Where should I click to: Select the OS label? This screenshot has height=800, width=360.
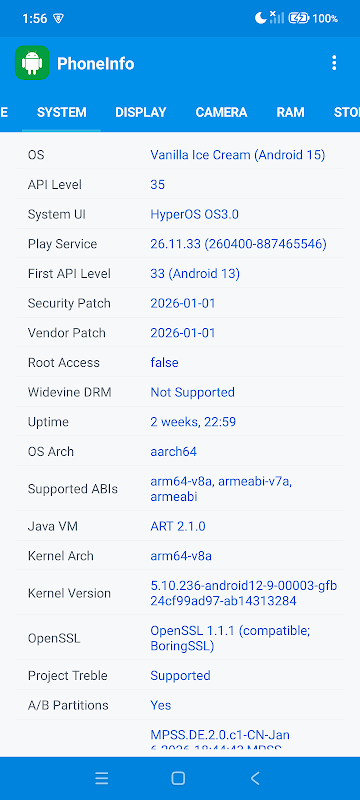pos(36,155)
